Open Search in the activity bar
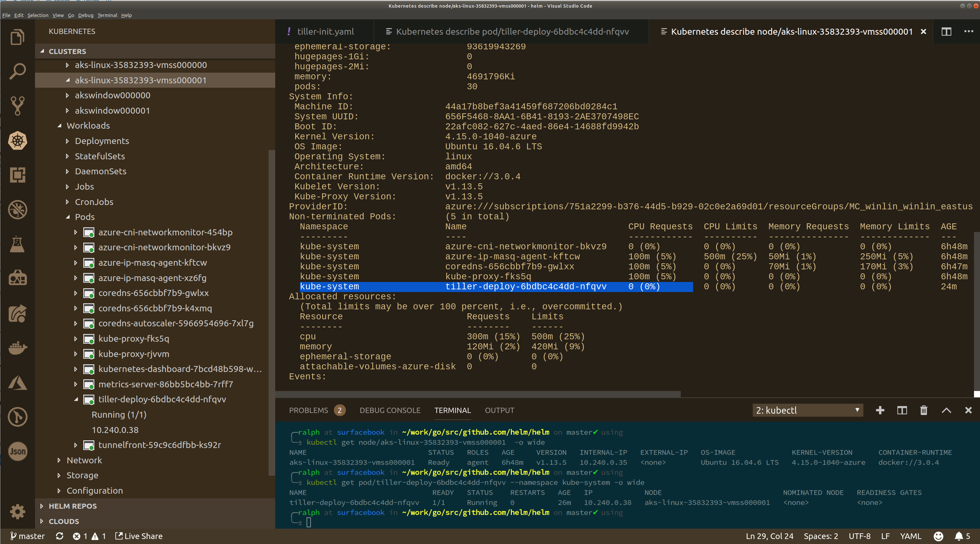This screenshot has width=980, height=544. point(18,72)
